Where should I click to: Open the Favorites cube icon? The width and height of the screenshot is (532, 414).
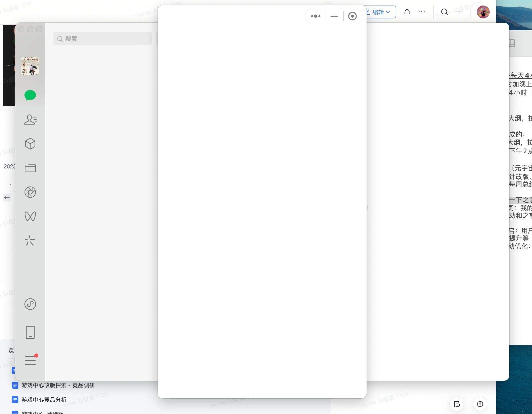pos(30,144)
